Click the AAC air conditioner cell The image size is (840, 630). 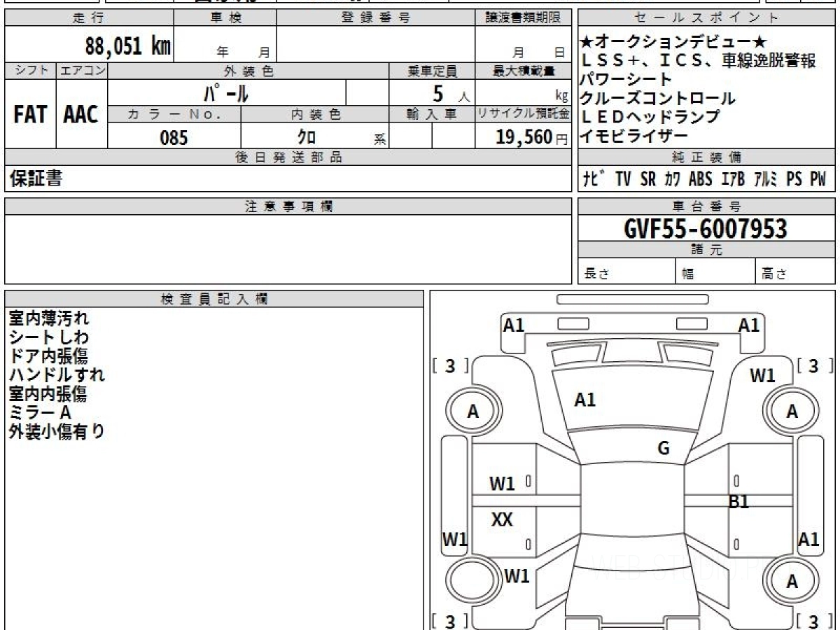pos(82,114)
